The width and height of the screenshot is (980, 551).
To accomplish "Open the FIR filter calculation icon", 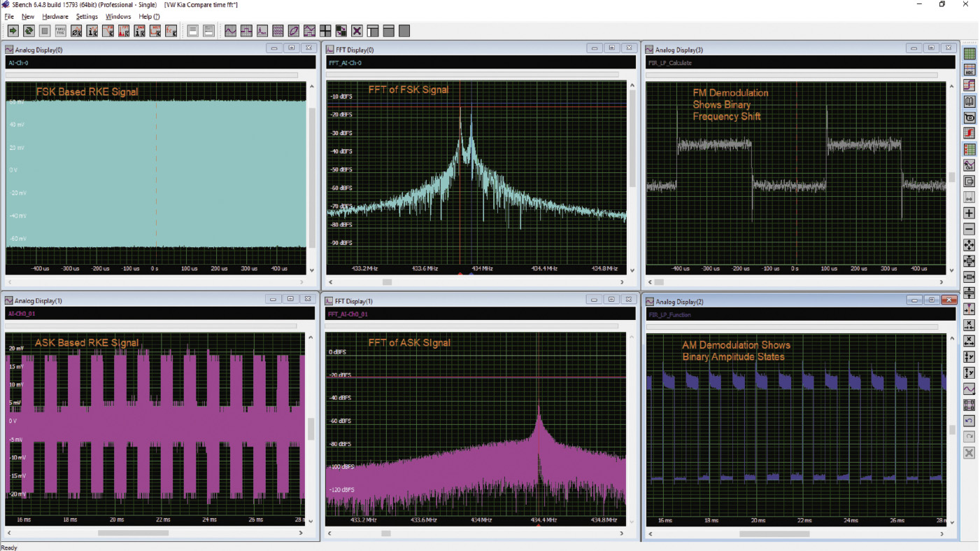I will (108, 31).
